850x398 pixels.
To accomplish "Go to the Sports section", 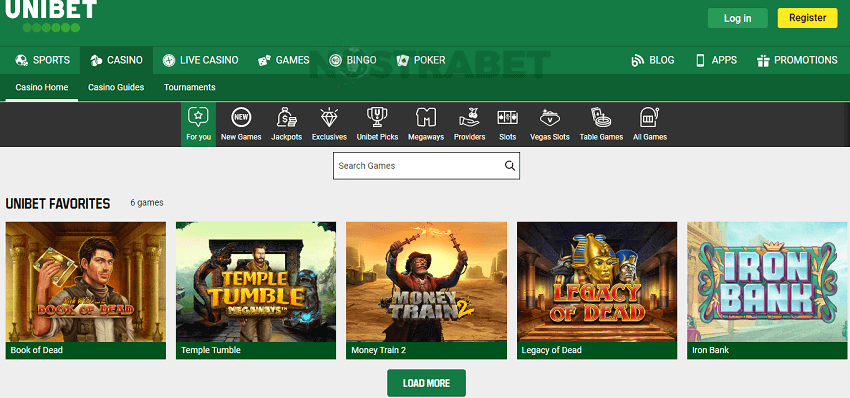I will point(43,60).
